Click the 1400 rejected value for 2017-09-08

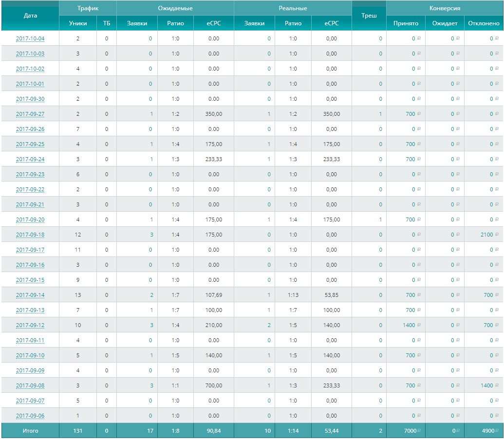(486, 385)
